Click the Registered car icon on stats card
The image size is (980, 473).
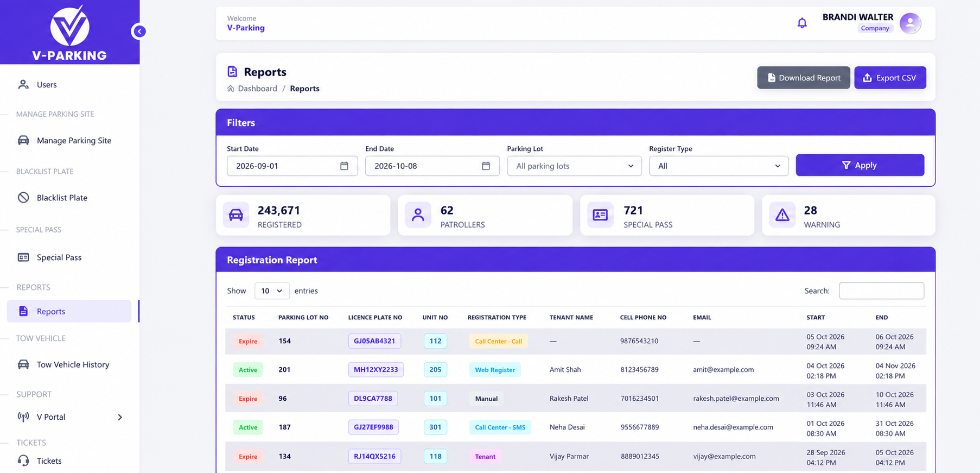click(236, 215)
